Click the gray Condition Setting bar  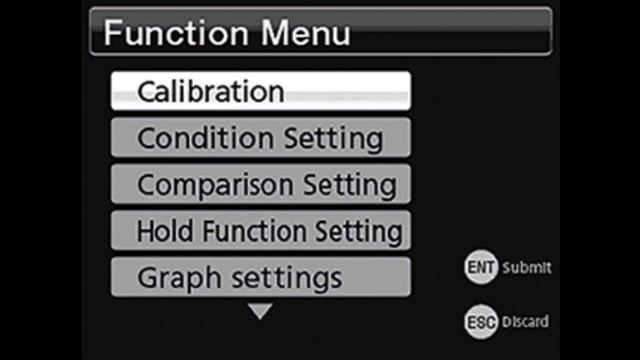coord(261,138)
